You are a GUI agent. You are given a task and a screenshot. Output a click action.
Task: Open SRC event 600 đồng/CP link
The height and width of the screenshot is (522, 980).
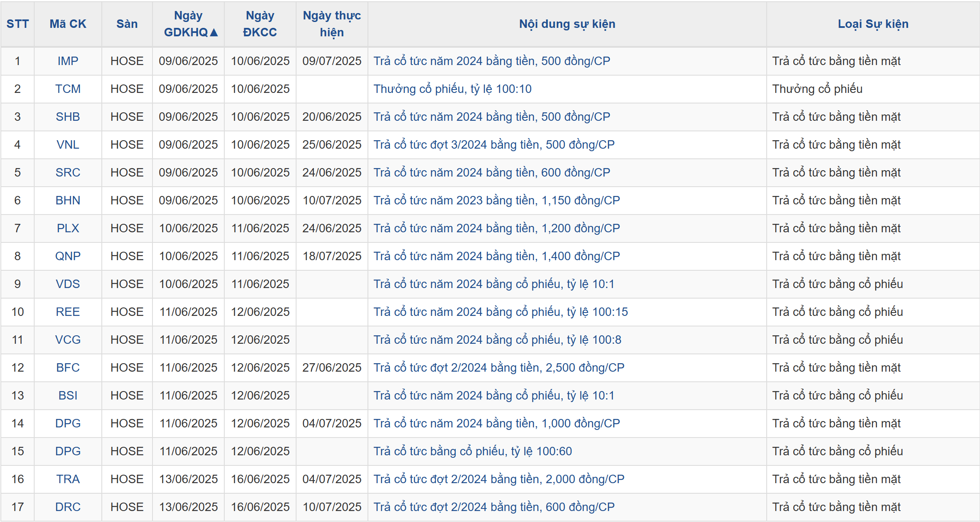(x=492, y=172)
